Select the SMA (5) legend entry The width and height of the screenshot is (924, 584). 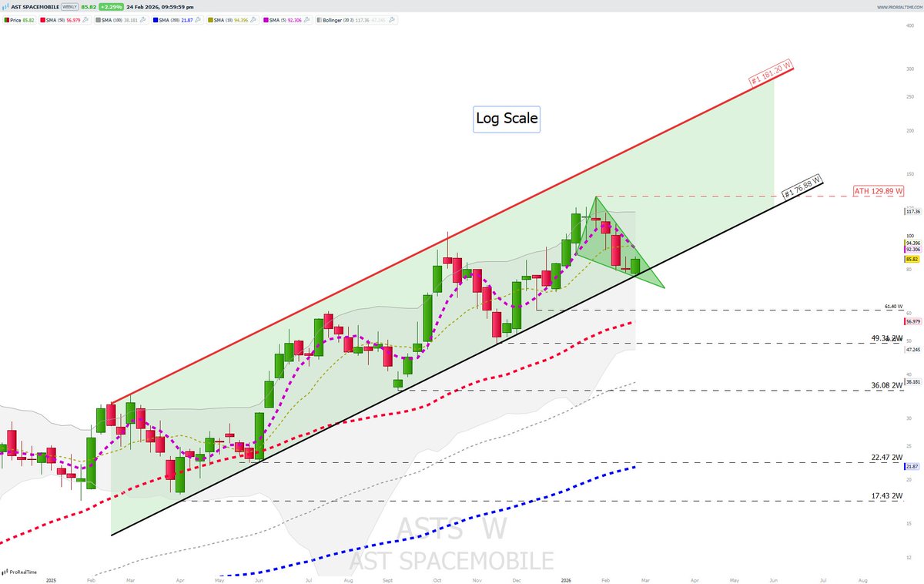pyautogui.click(x=288, y=20)
